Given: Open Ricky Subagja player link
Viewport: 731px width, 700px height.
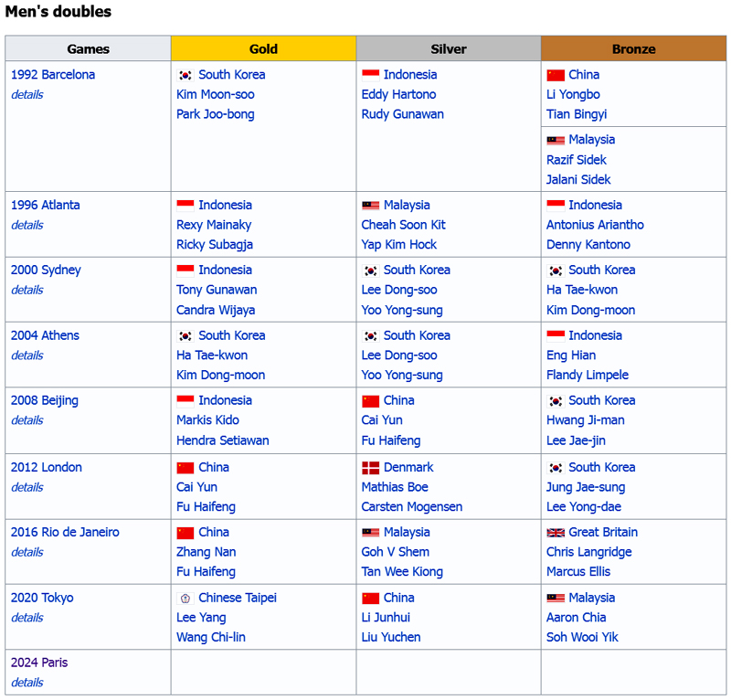Looking at the screenshot, I should click(215, 245).
